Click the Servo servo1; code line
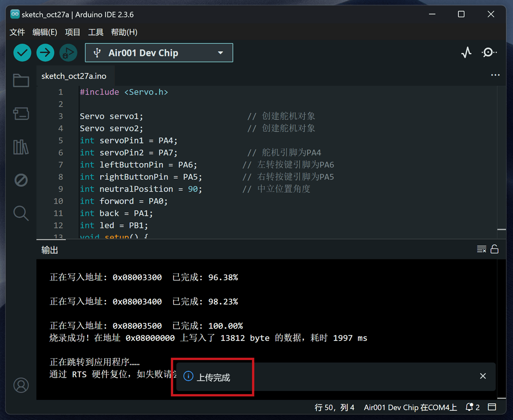 point(112,116)
